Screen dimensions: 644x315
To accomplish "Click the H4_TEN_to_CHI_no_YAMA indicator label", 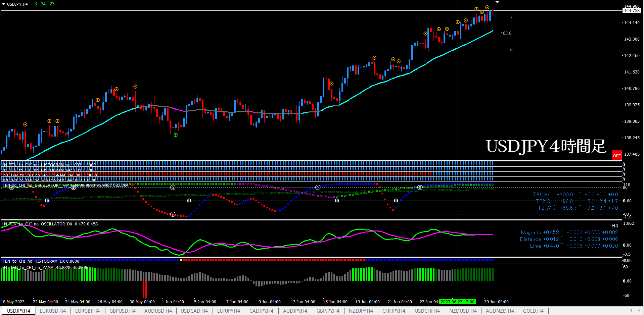I will (45, 267).
